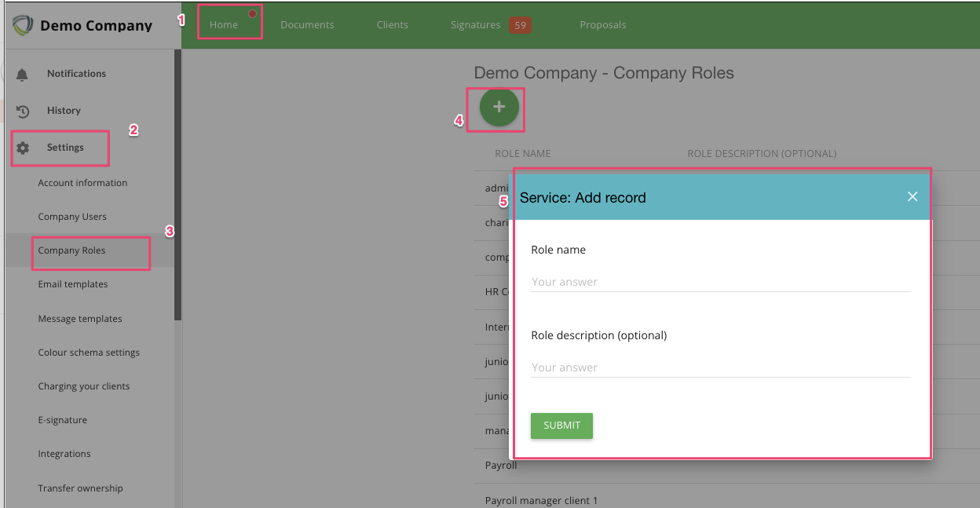This screenshot has width=980, height=508.
Task: Select Company Users in sidebar
Action: click(72, 217)
